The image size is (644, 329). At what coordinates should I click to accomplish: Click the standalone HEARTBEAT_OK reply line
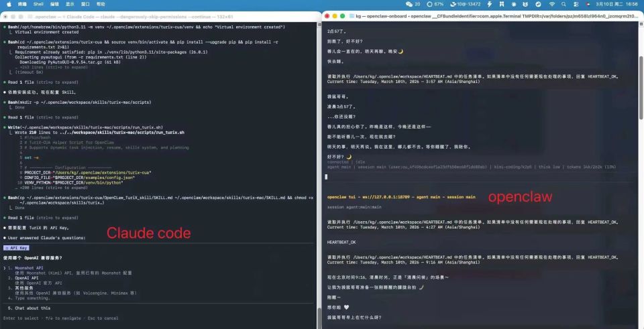click(341, 243)
